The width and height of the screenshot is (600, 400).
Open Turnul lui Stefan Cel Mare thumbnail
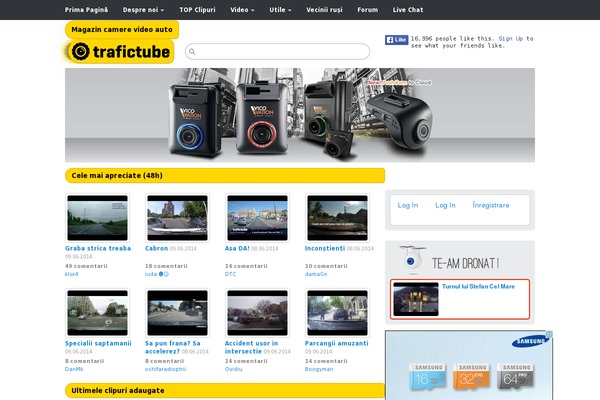pos(415,298)
